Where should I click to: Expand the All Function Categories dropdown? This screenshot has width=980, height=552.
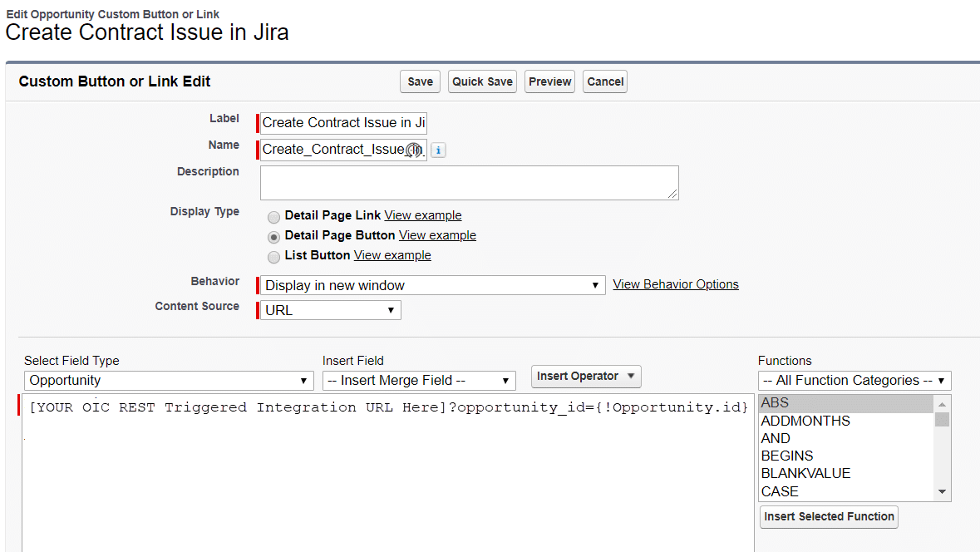(x=854, y=380)
